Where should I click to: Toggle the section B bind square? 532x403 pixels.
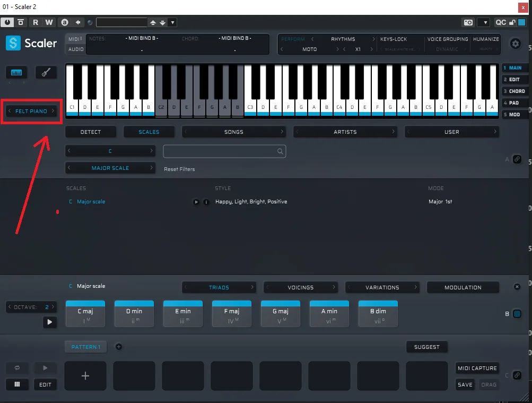tap(517, 314)
